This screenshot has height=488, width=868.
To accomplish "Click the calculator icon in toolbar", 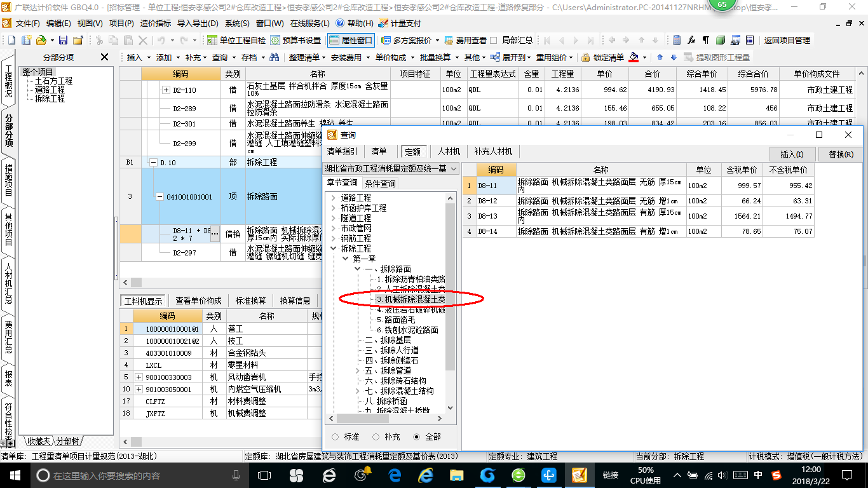I will (677, 40).
